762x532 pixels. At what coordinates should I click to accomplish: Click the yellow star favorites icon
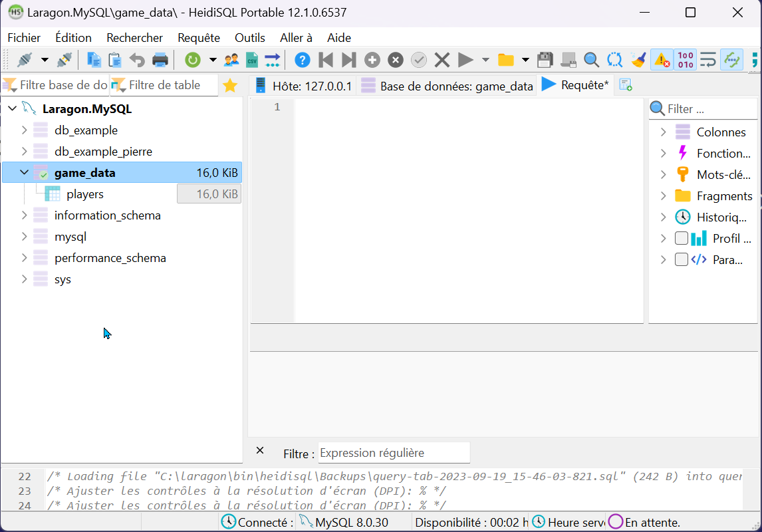[230, 86]
